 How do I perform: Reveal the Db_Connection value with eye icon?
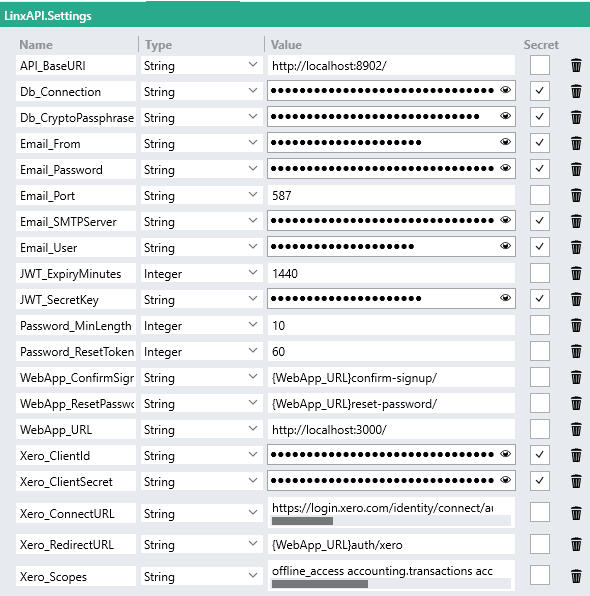(x=505, y=90)
